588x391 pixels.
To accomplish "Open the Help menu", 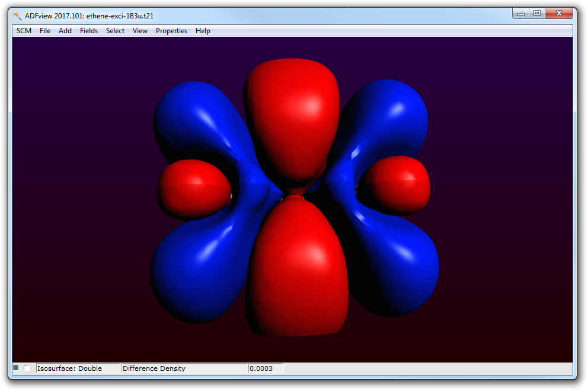I will 203,31.
